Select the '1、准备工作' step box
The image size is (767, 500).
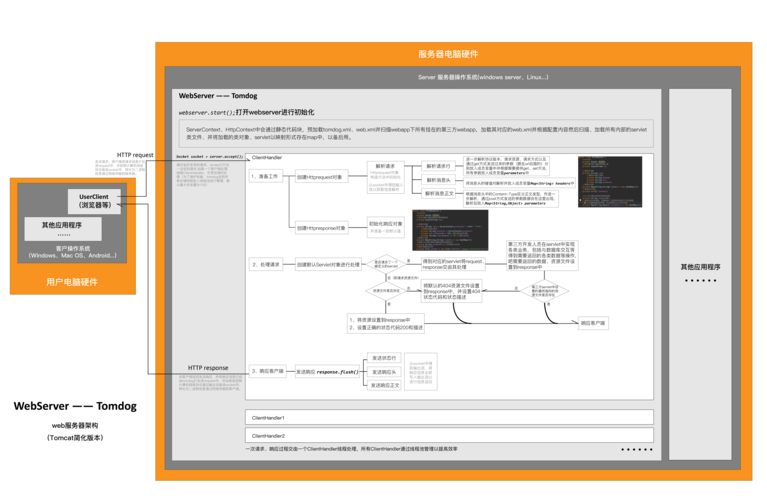(x=265, y=177)
